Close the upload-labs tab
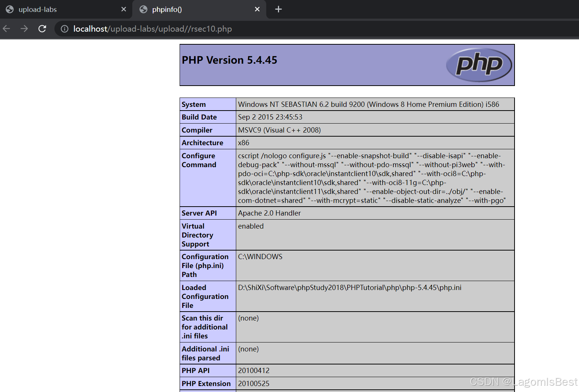The height and width of the screenshot is (392, 579). 124,9
